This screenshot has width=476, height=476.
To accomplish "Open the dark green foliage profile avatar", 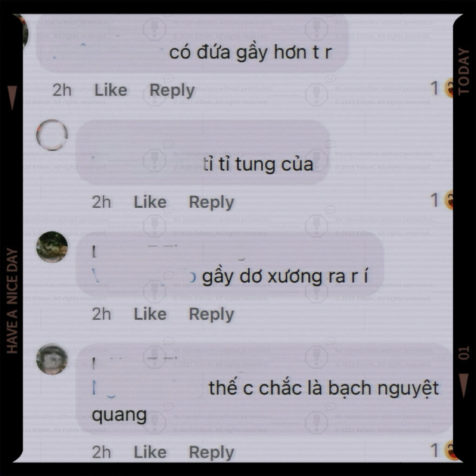I will tap(52, 247).
